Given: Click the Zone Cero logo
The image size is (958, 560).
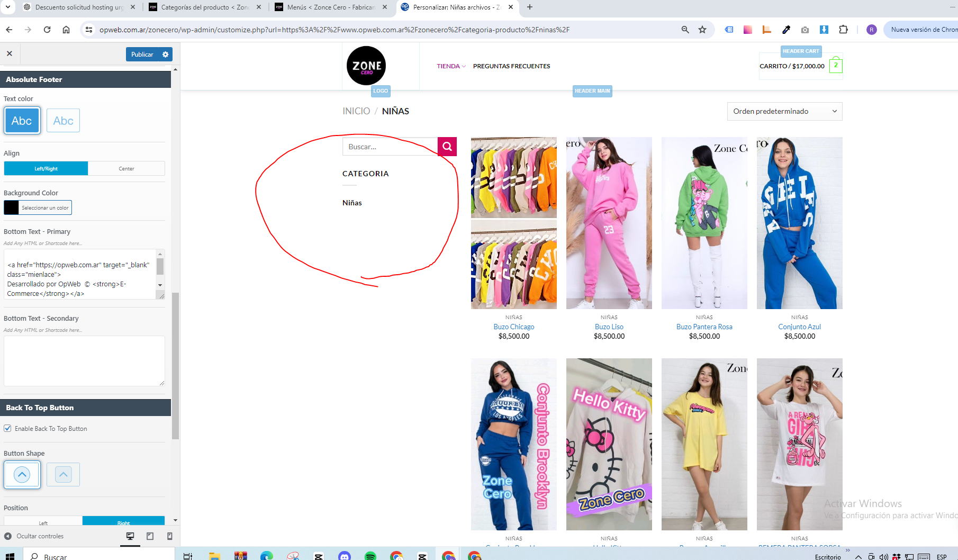Looking at the screenshot, I should coord(366,66).
